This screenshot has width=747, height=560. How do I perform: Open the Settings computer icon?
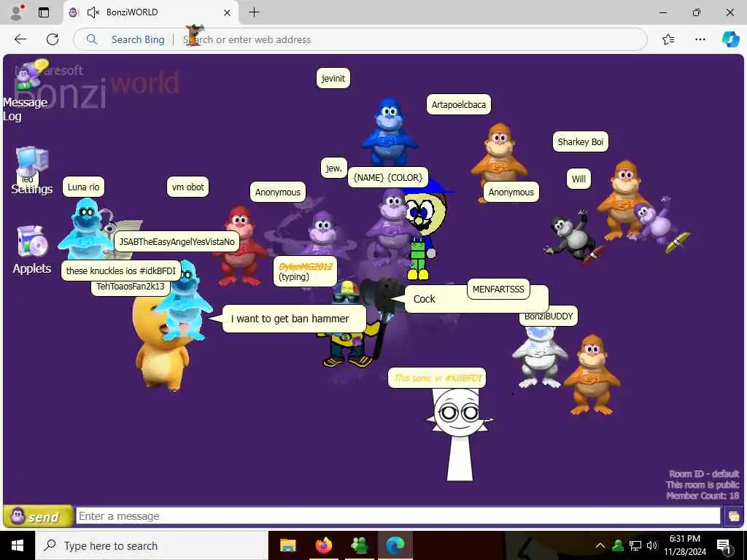tap(32, 162)
